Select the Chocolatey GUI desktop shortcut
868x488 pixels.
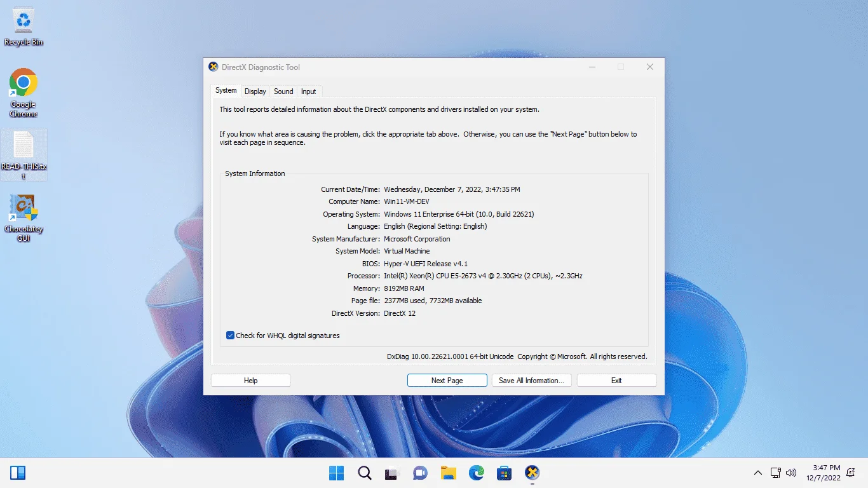point(24,217)
